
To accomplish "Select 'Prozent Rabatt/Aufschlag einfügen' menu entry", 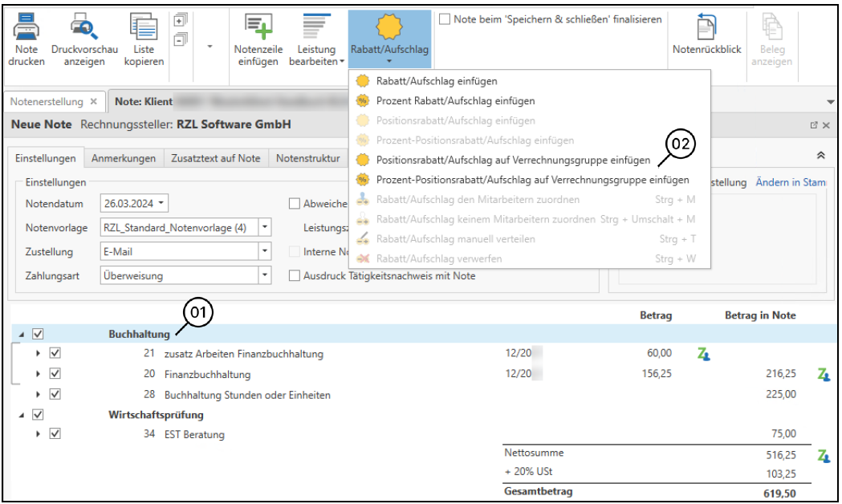I will [x=454, y=101].
